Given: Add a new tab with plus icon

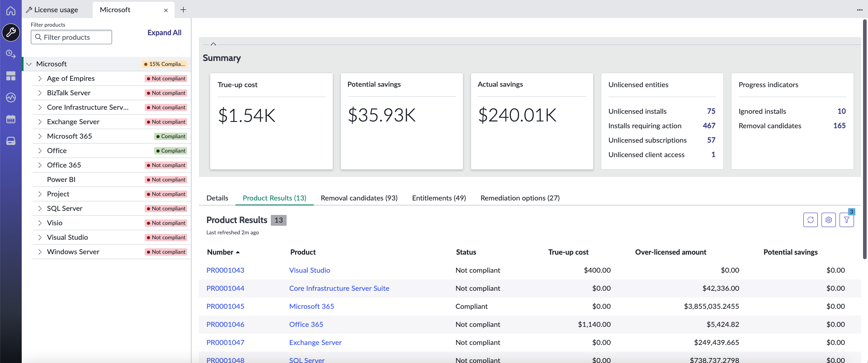Looking at the screenshot, I should pos(183,9).
